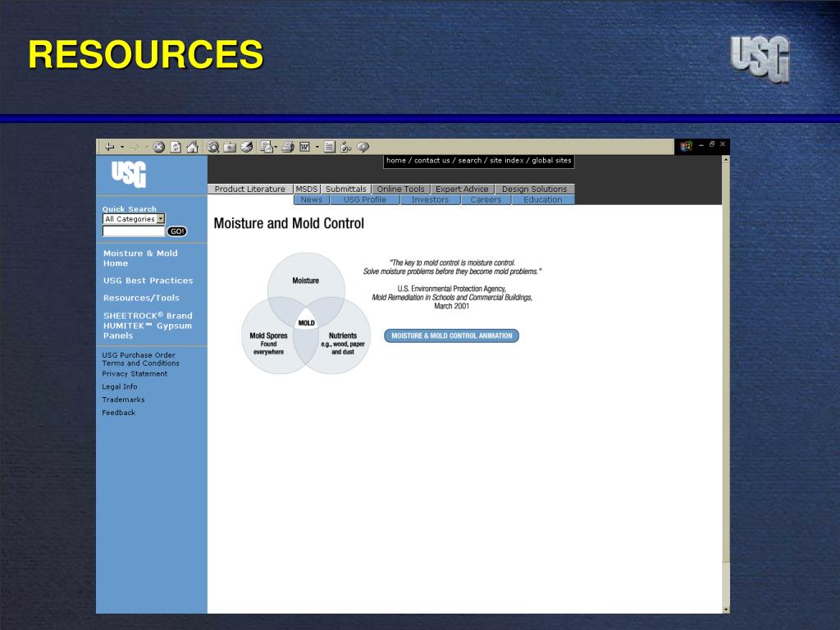Click the Search toolbar icon

click(x=213, y=147)
